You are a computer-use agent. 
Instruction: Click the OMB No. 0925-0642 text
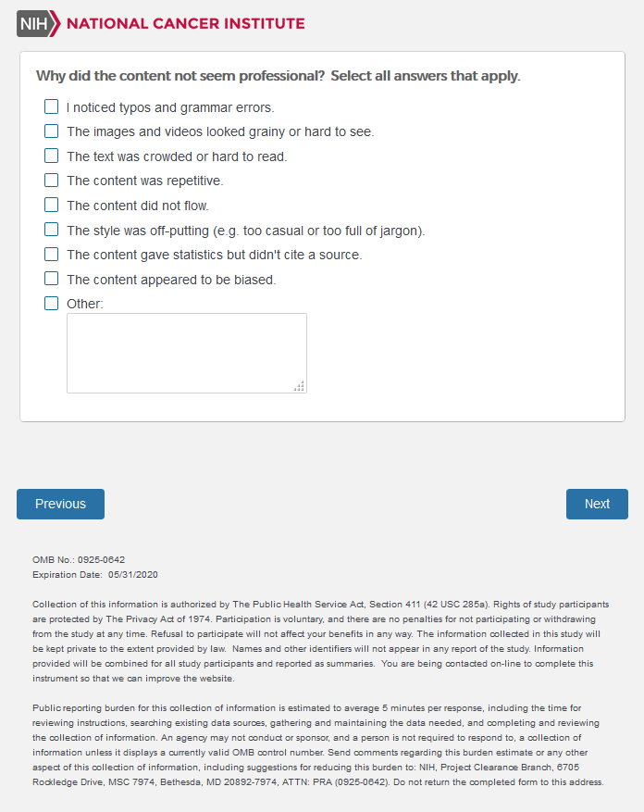(x=79, y=559)
